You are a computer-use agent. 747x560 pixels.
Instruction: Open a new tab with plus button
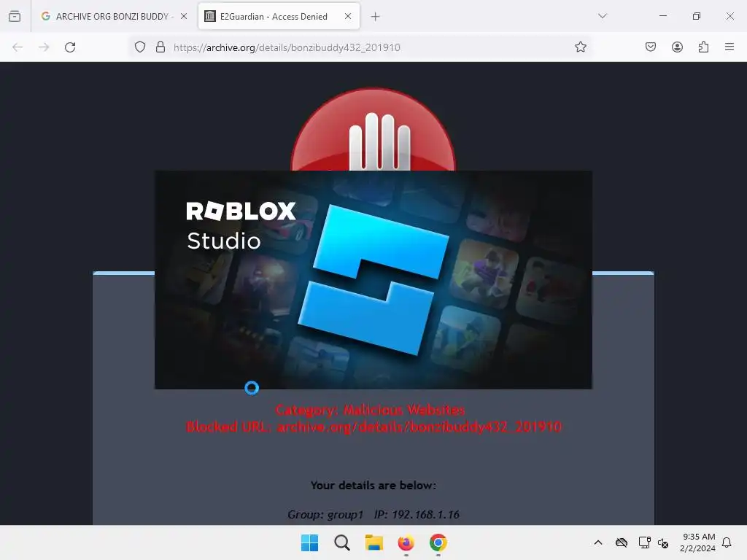376,17
